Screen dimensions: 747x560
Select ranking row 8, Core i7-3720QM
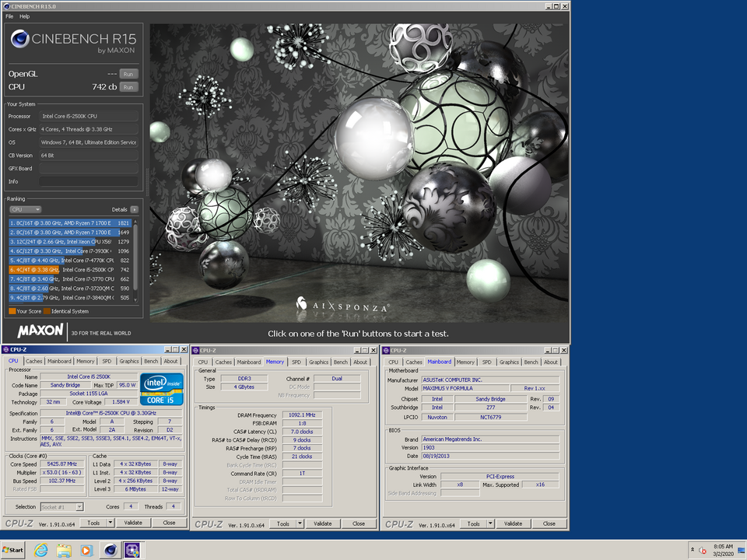70,288
